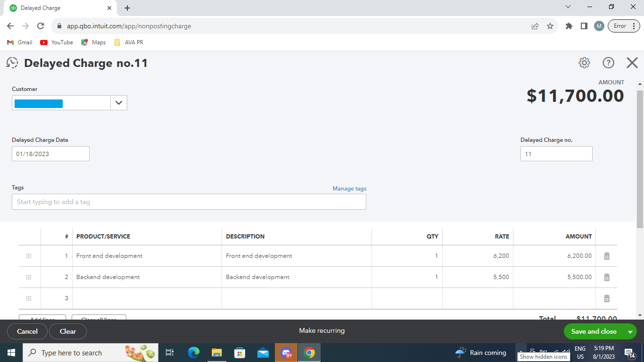Click the Delayed Charge Date field
This screenshot has width=644, height=362.
pos(50,154)
